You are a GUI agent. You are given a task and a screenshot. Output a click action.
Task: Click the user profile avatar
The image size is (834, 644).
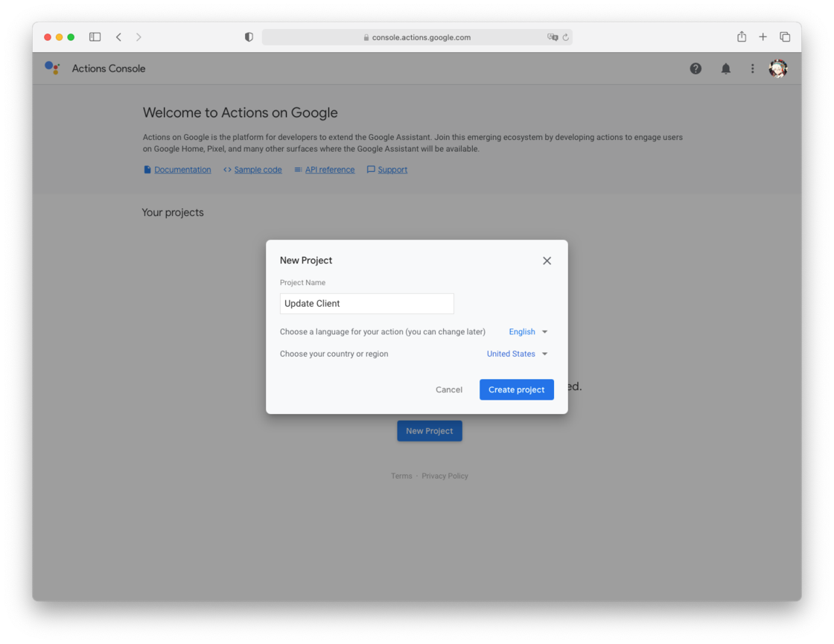[778, 68]
